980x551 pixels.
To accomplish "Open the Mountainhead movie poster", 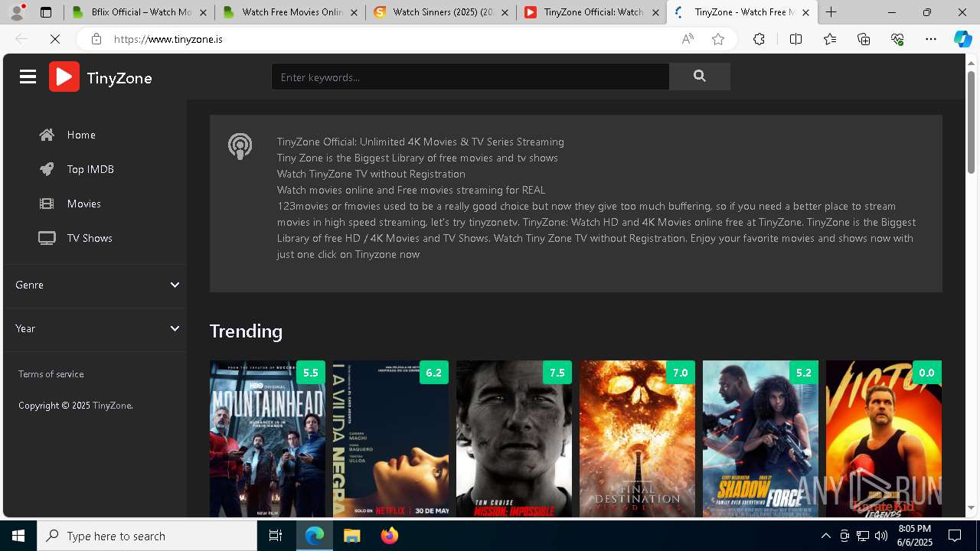I will (267, 439).
